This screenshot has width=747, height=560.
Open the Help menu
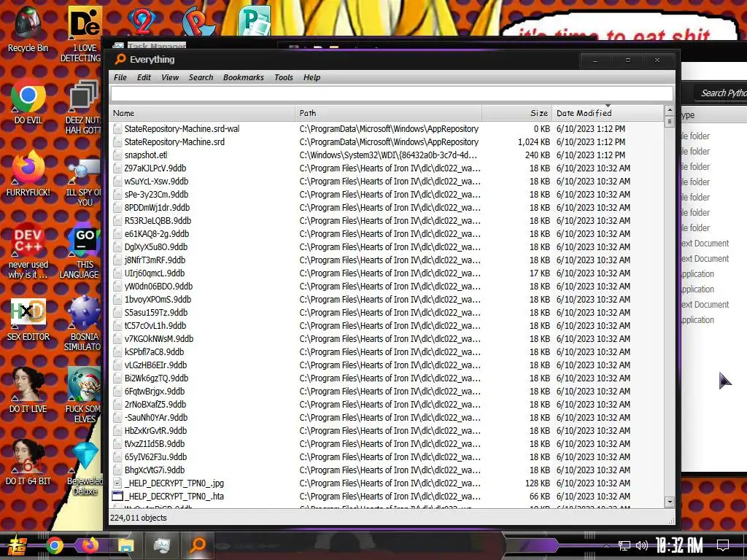pyautogui.click(x=312, y=77)
